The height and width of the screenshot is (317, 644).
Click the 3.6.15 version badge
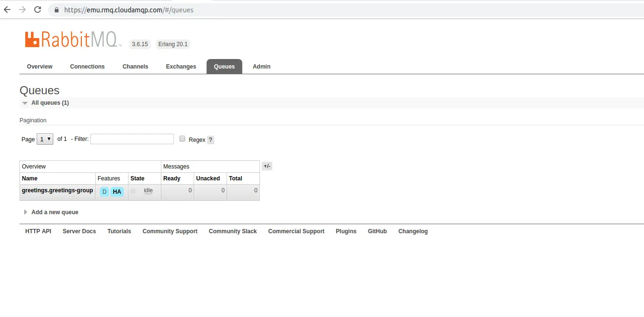tap(140, 44)
